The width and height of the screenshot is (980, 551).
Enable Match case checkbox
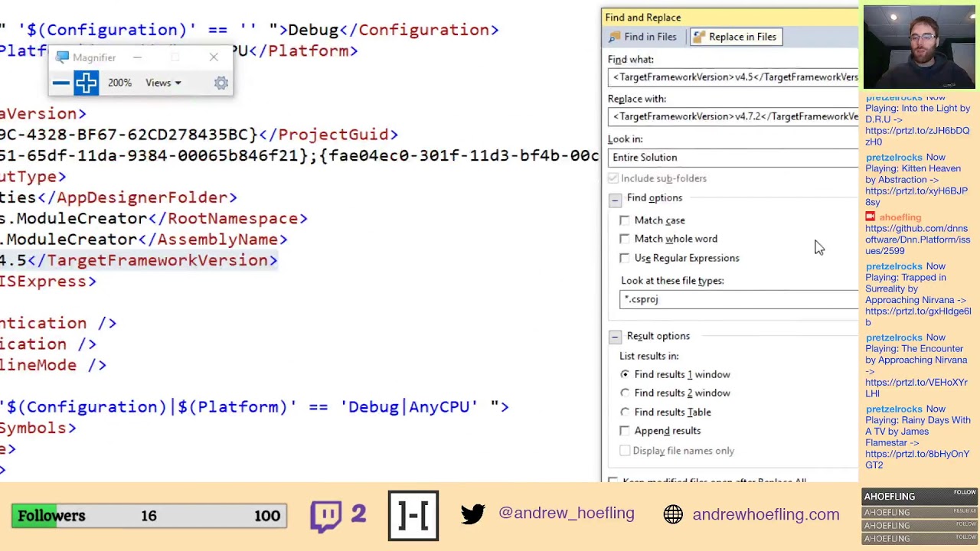[x=625, y=220]
